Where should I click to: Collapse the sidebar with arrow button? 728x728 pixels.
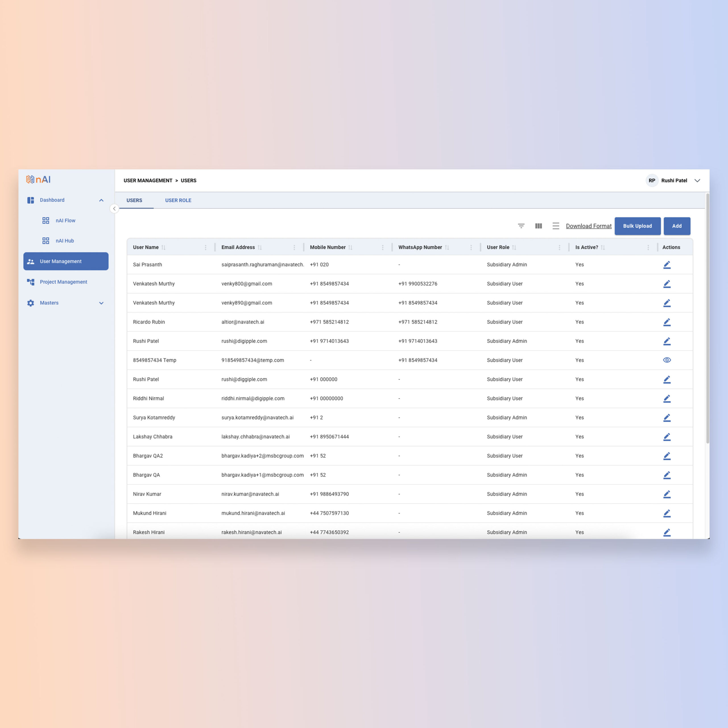(114, 208)
